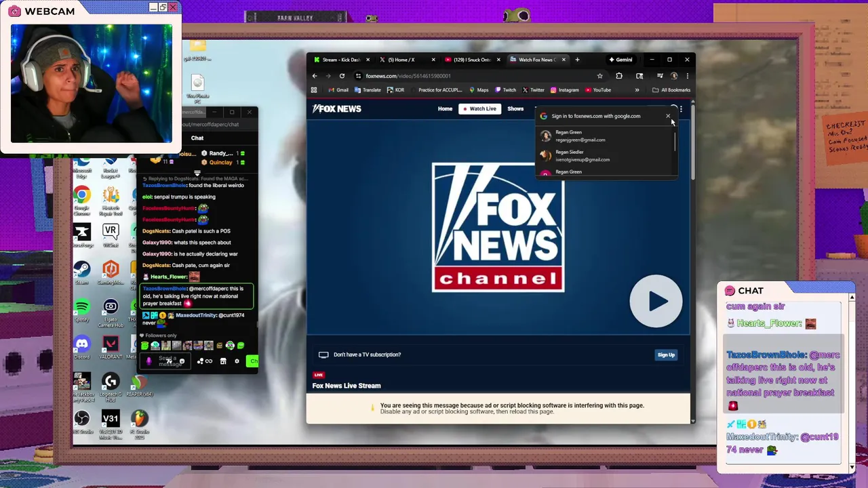Open the Chrome profile avatar
Screen dimensions: 868x488
click(x=673, y=76)
